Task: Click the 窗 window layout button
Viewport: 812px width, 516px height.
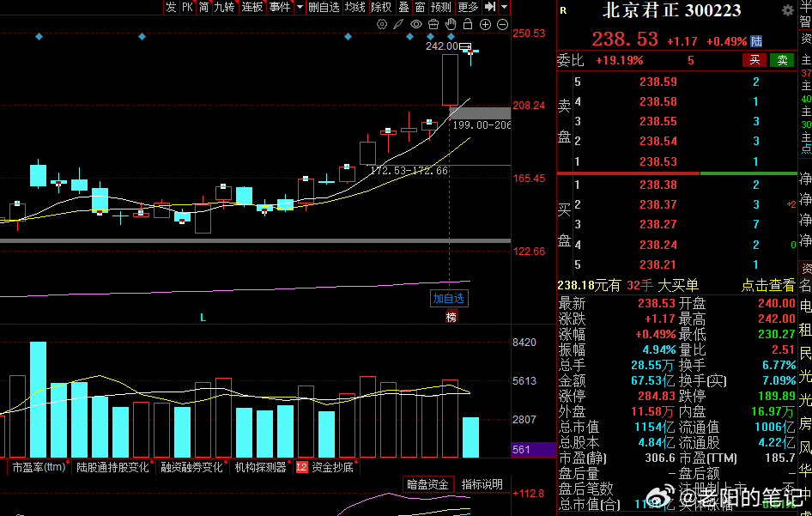Action: tap(420, 7)
